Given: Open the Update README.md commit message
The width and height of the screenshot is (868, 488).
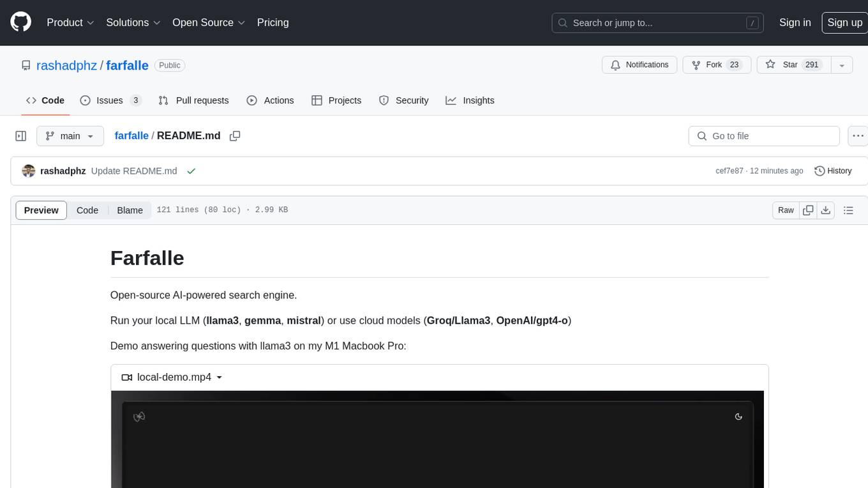Looking at the screenshot, I should click(x=134, y=171).
